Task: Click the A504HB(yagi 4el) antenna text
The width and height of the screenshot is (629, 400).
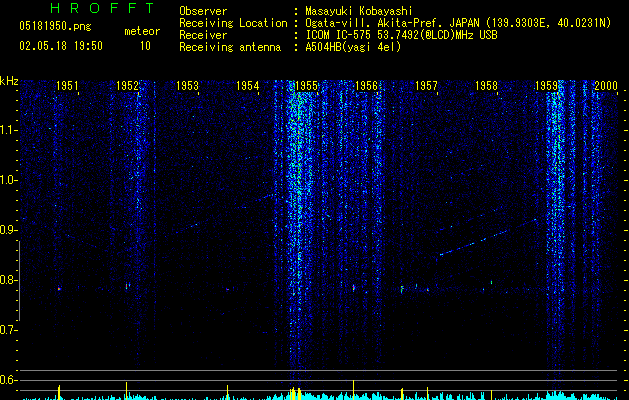Action: 353,47
